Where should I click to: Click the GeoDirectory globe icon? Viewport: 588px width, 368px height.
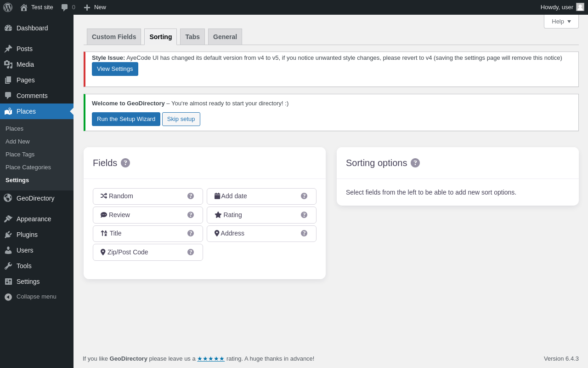8,198
